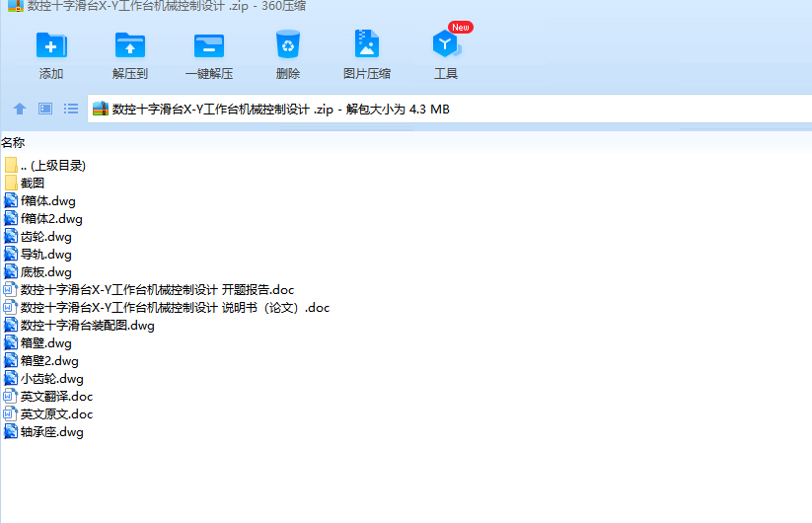
Task: Switch to list view mode button
Action: [x=71, y=109]
